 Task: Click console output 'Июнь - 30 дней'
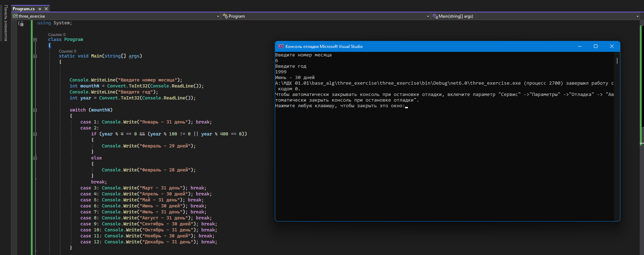point(295,78)
